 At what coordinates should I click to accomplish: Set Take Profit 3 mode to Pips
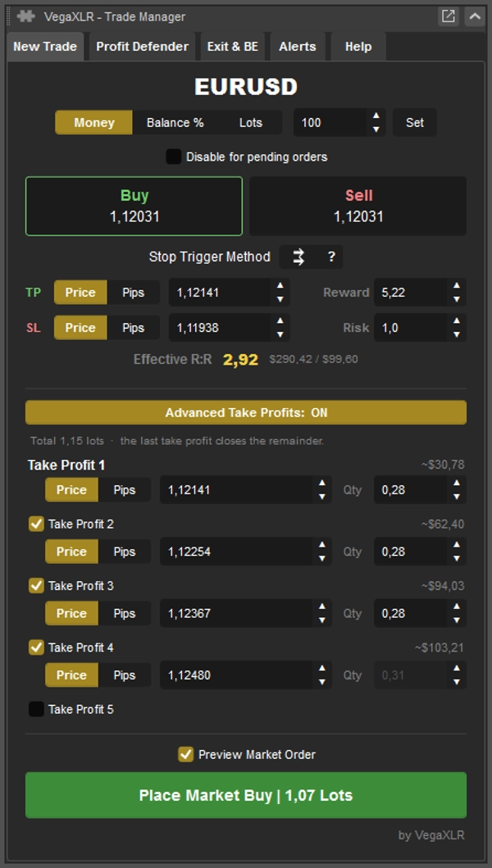(124, 613)
